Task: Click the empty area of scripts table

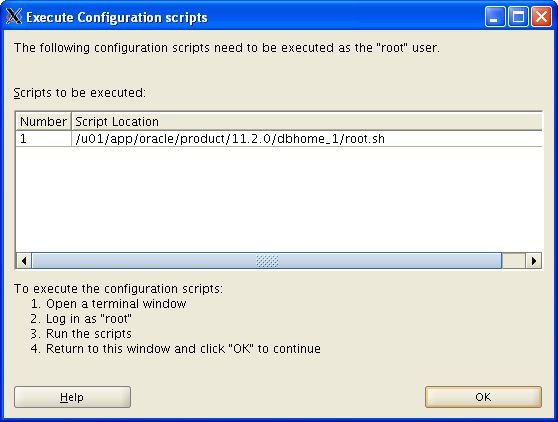Action: [x=279, y=199]
